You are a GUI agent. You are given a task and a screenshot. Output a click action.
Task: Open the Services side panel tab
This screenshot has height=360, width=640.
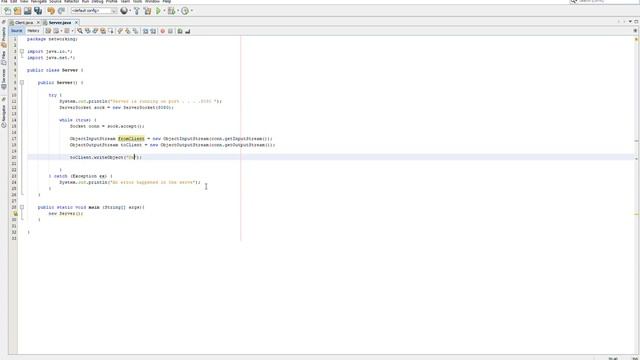[x=4, y=79]
